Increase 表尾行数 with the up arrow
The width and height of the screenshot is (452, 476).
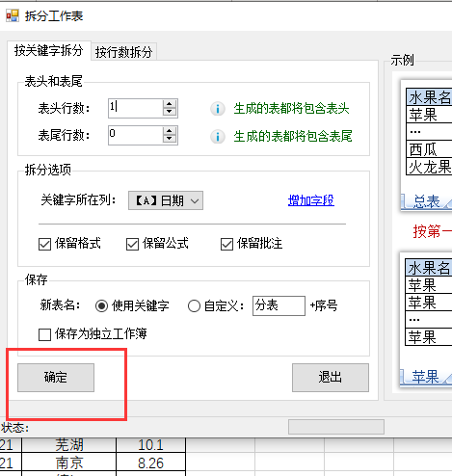(x=170, y=131)
